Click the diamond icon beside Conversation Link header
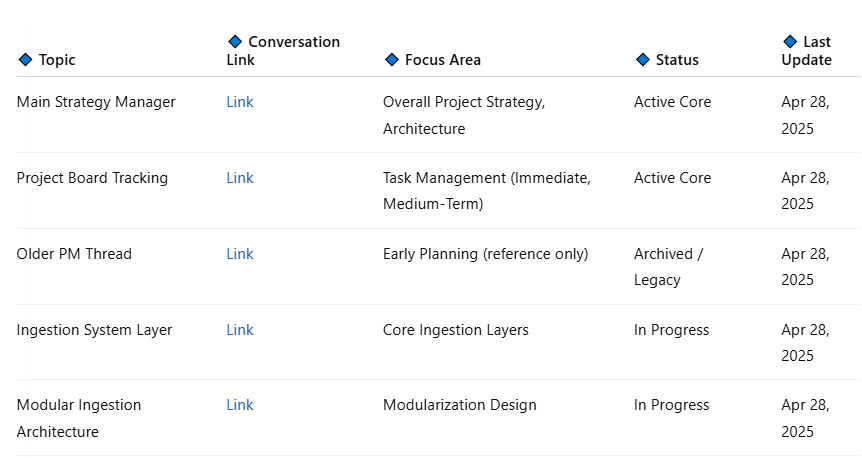 coord(235,41)
